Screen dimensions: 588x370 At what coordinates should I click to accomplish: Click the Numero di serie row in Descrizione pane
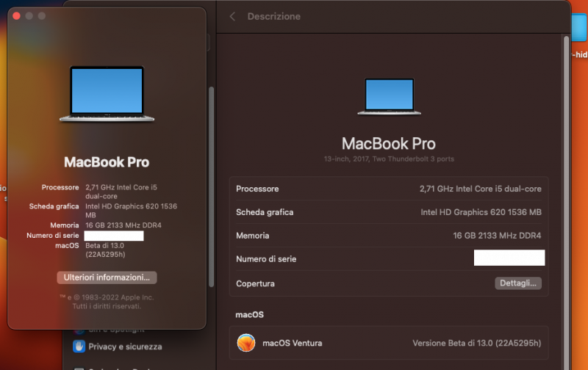[389, 258]
